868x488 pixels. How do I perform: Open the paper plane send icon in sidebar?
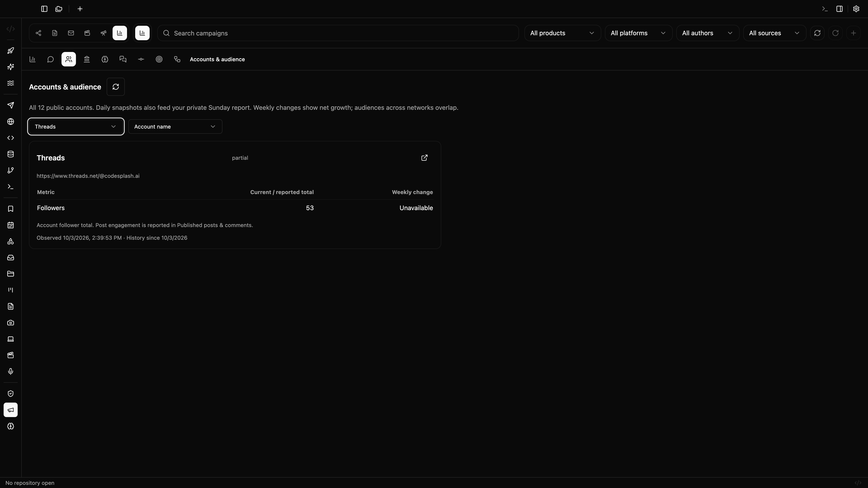pos(10,106)
